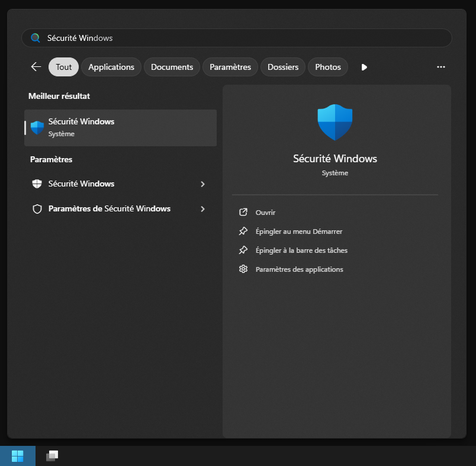The height and width of the screenshot is (466, 476).
Task: Switch to the Dossiers filter tab
Action: [283, 67]
